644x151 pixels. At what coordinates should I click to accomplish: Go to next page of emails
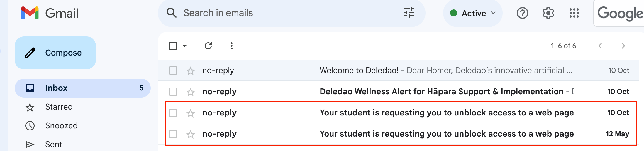[623, 46]
